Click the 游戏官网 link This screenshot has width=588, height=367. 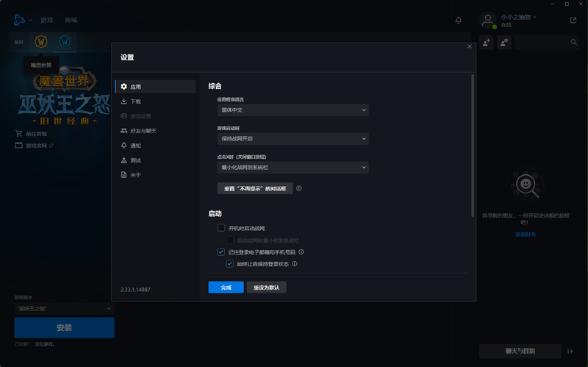36,146
